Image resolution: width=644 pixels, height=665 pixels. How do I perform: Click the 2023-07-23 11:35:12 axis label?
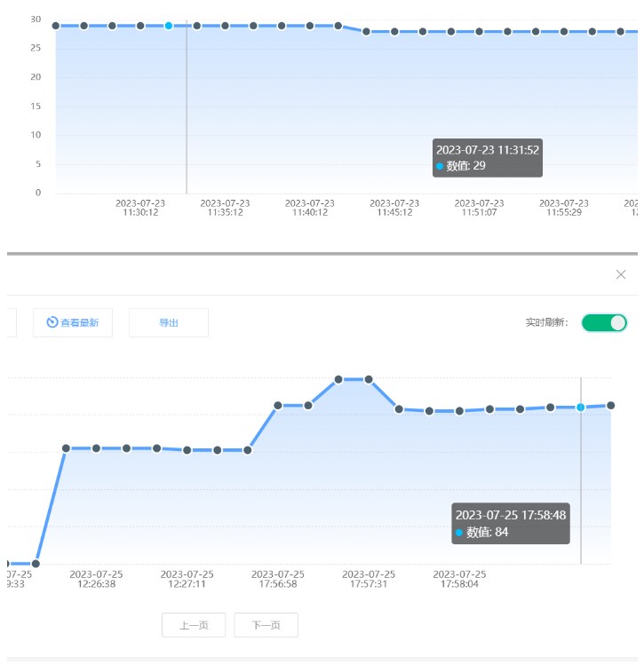pos(225,208)
